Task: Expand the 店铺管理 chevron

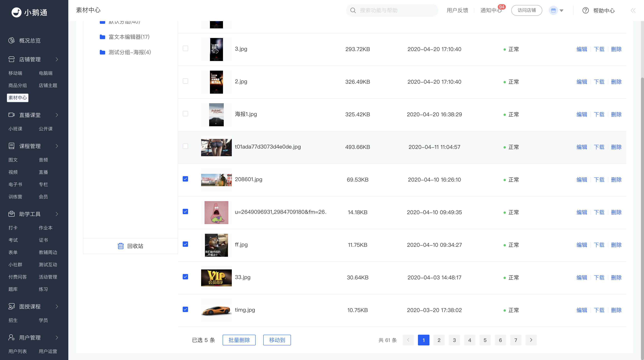Action: point(57,59)
